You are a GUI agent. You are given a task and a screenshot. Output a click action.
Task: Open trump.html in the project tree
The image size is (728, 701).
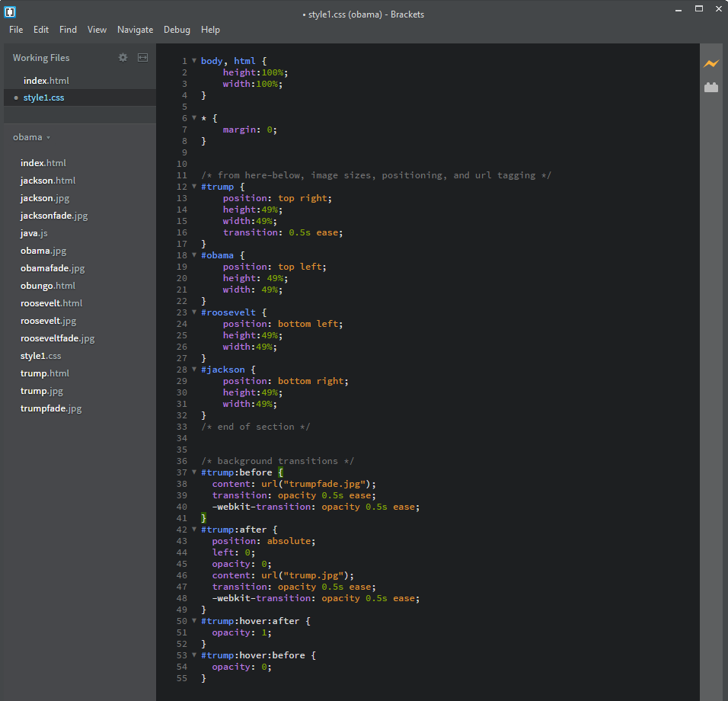coord(45,373)
